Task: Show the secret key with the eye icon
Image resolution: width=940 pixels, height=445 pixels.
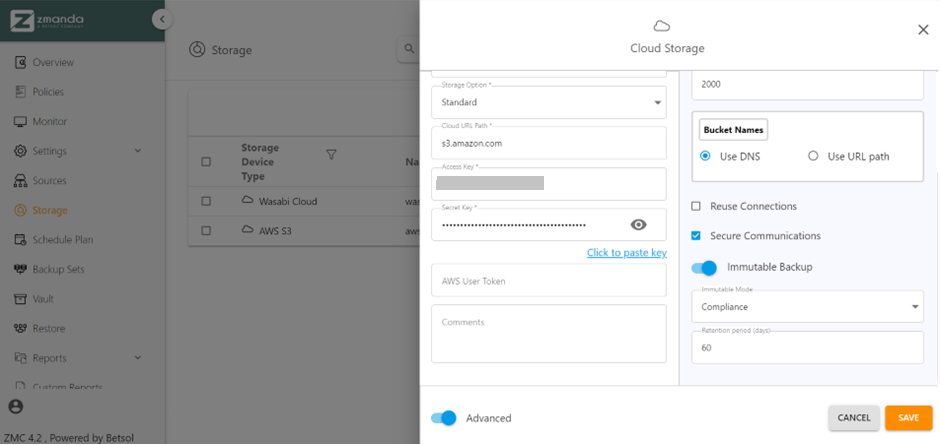Action: [x=638, y=224]
